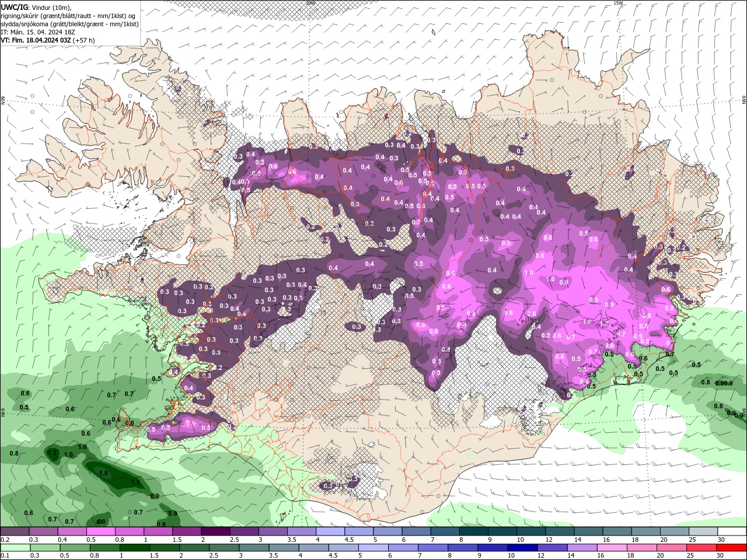Click the rain legend swatch between 25 and 30
Screen dimensions: 747x560
point(701,548)
